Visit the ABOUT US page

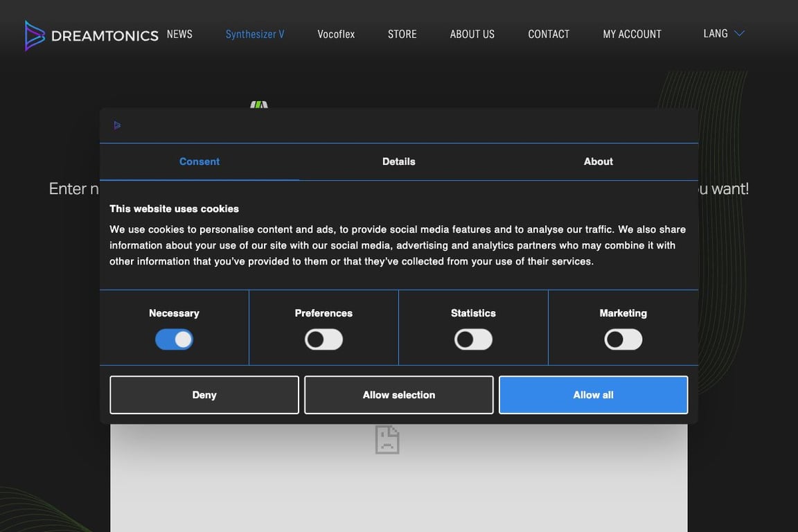coord(472,34)
